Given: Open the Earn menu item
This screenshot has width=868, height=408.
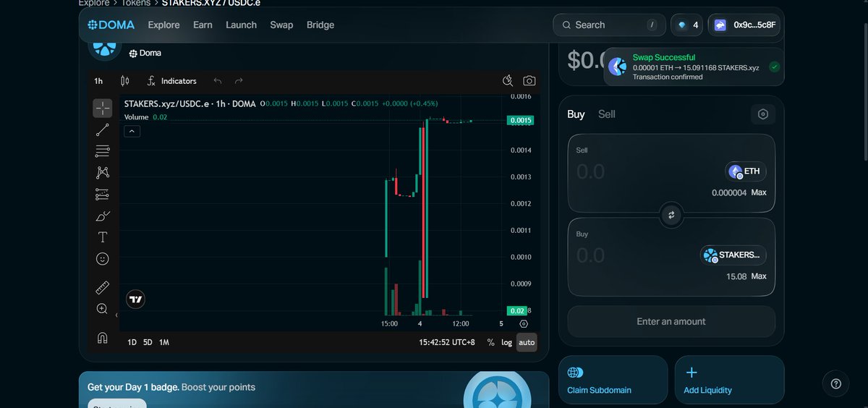Looking at the screenshot, I should pyautogui.click(x=203, y=25).
